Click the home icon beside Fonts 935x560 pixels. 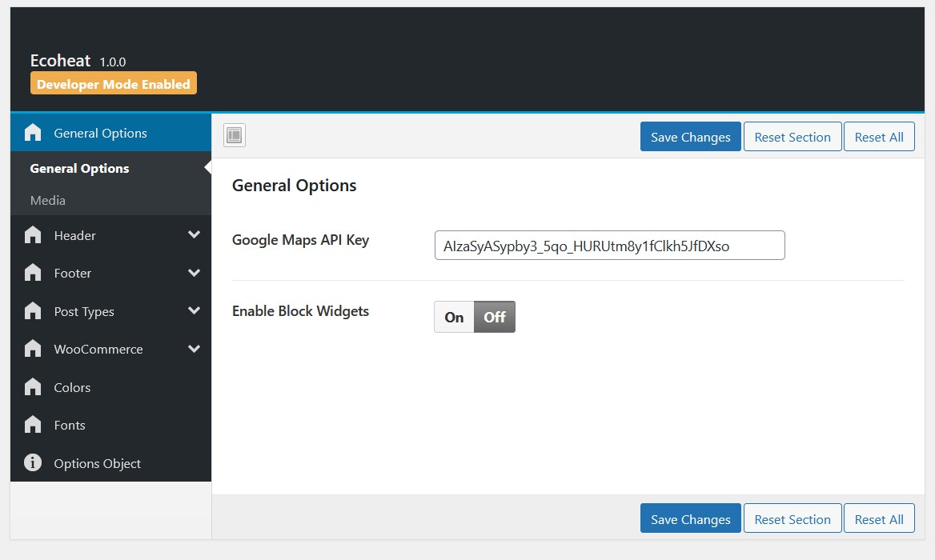pos(33,424)
